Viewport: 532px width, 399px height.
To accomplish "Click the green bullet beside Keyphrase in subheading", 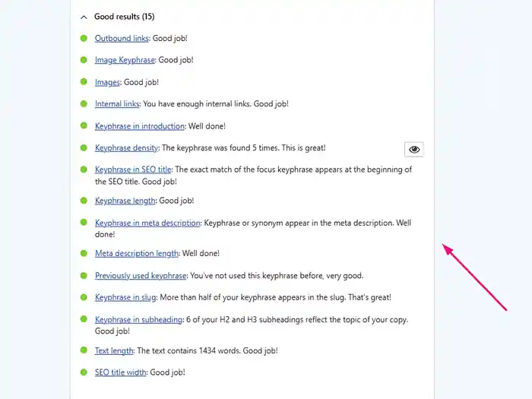I will click(x=84, y=319).
